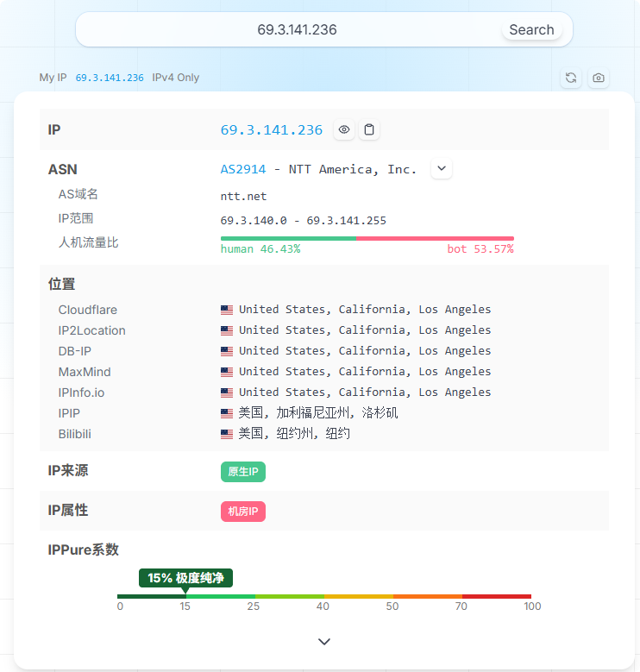The height and width of the screenshot is (672, 640).
Task: Click US flag in DB-IP row
Action: (x=227, y=351)
